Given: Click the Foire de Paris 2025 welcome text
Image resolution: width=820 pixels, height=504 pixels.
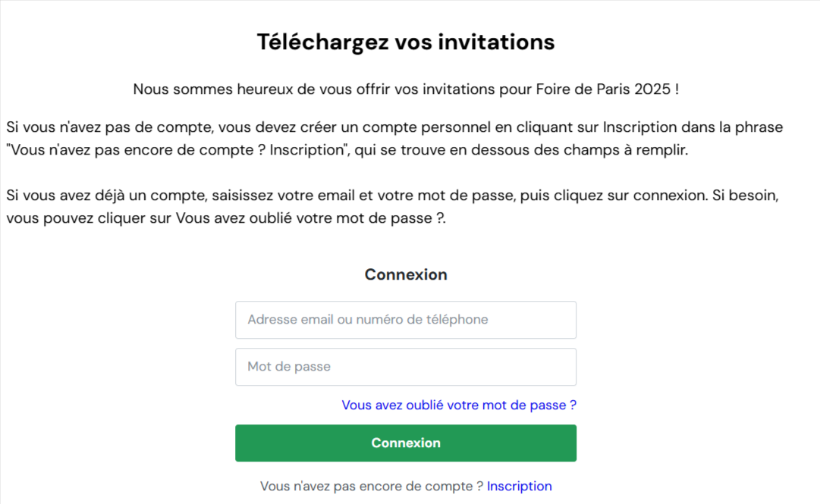Looking at the screenshot, I should 407,89.
